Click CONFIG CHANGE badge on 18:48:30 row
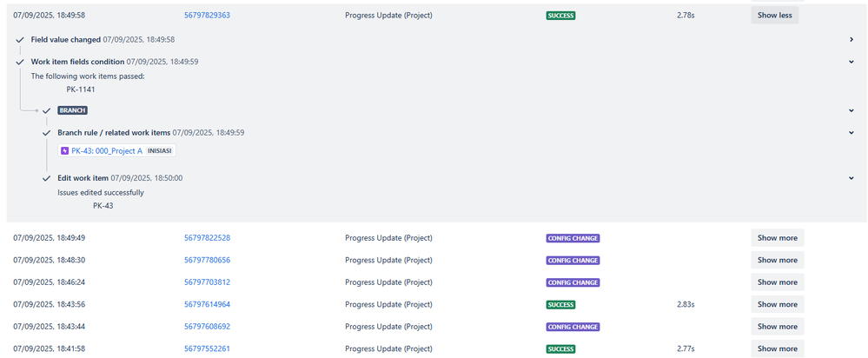This screenshot has height=358, width=868. 573,260
